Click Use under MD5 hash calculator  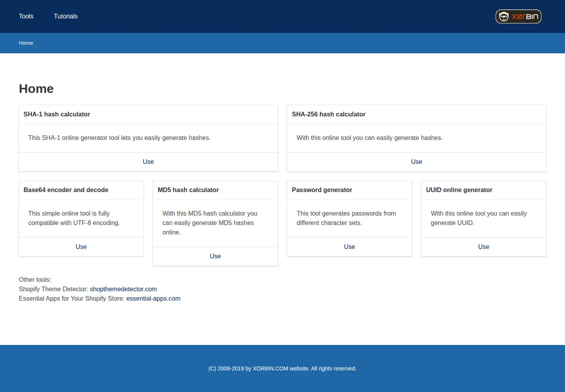215,256
